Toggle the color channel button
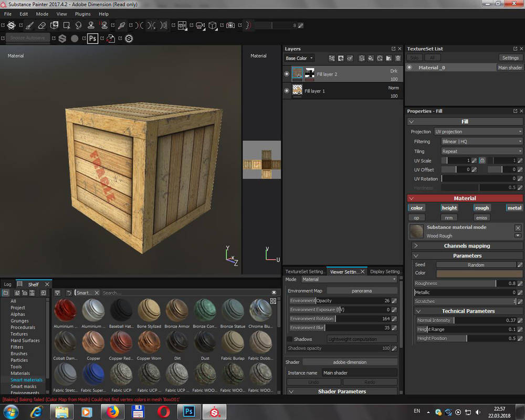Viewport: 525px width, 420px height. (416, 208)
